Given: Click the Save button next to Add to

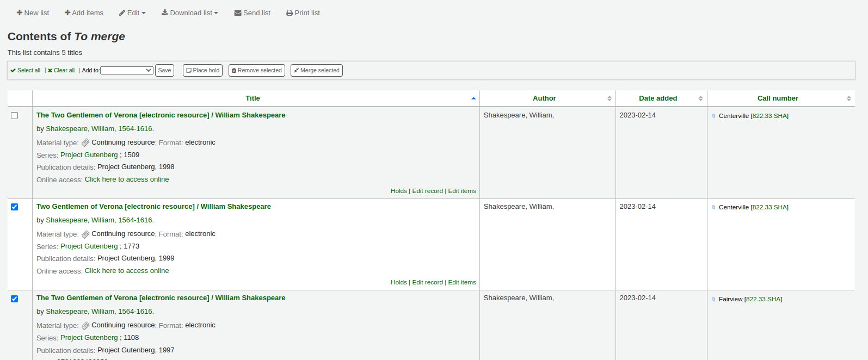Looking at the screenshot, I should (x=164, y=71).
